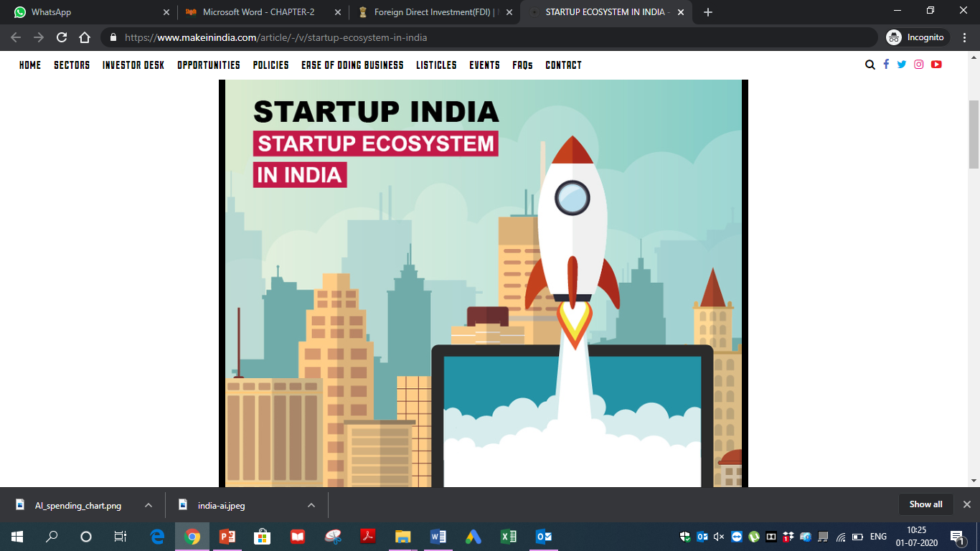
Task: Open OPPORTUNITIES navigation item
Action: click(209, 65)
